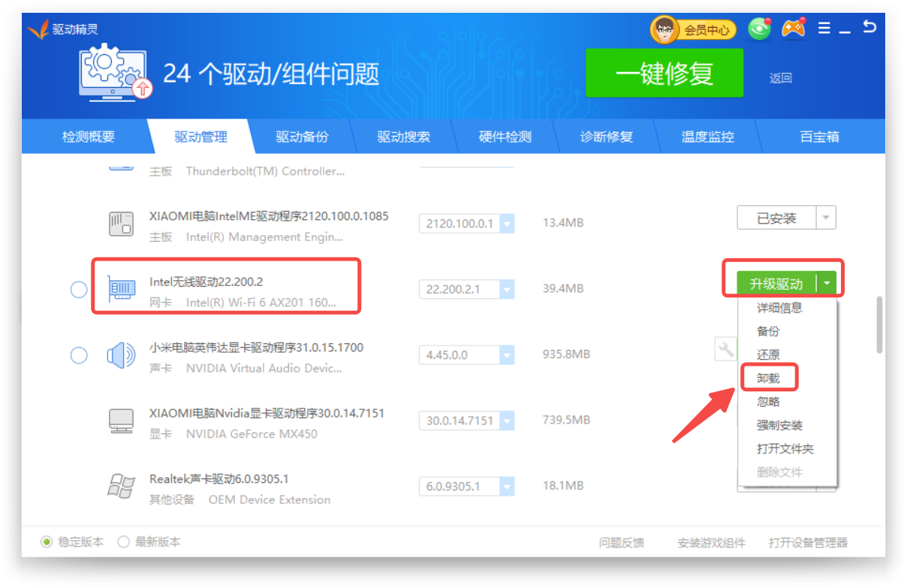Click the 打开设备管理器 link
This screenshot has width=907, height=588.
coord(808,543)
